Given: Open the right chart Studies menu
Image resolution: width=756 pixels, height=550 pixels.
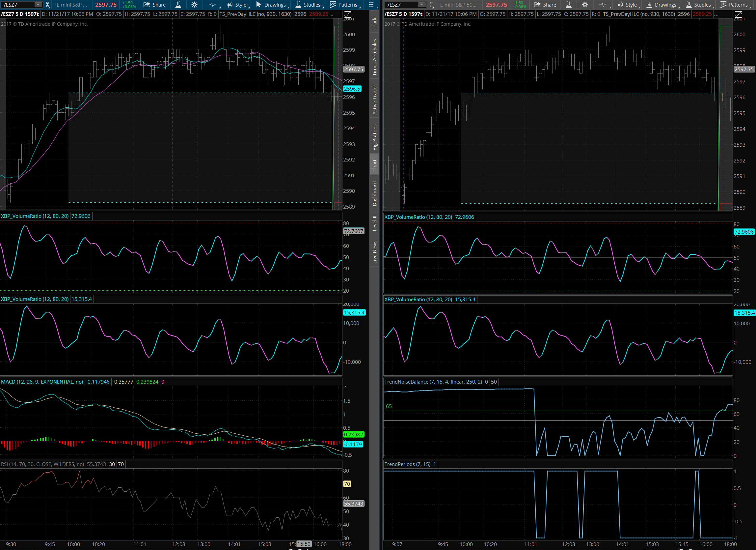Looking at the screenshot, I should click(x=698, y=5).
